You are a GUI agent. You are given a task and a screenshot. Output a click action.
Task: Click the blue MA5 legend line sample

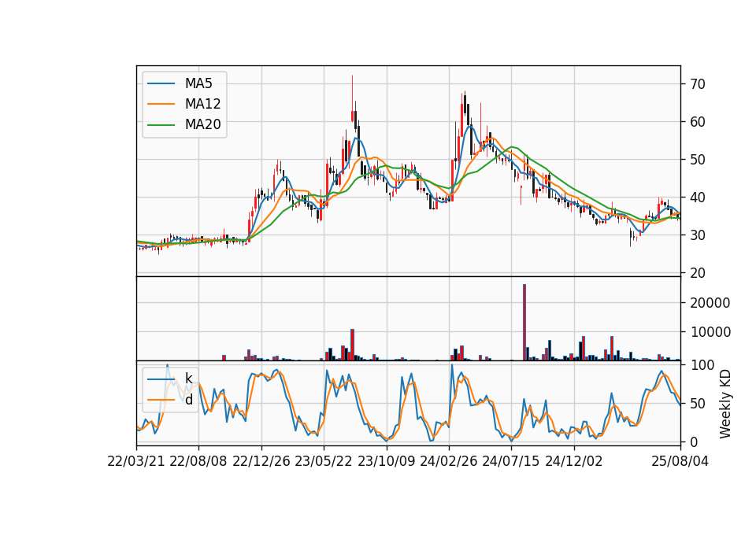[x=161, y=84]
